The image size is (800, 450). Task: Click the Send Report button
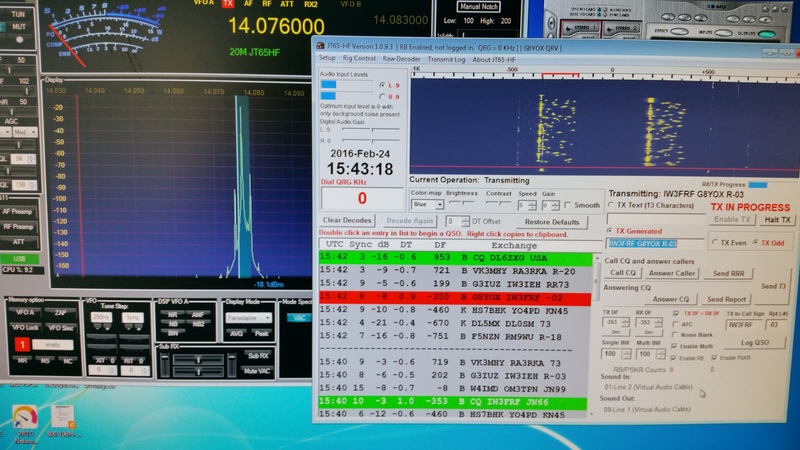click(726, 299)
